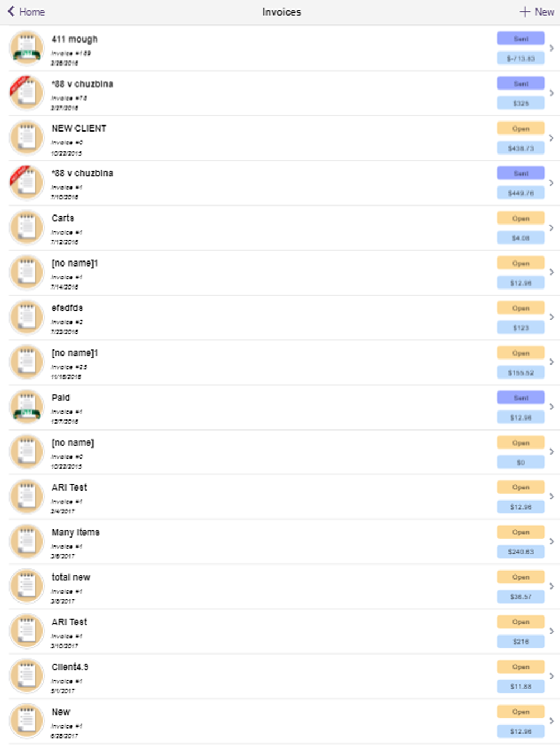
Task: Open the 411 mough paid invoice icon
Action: click(x=26, y=48)
